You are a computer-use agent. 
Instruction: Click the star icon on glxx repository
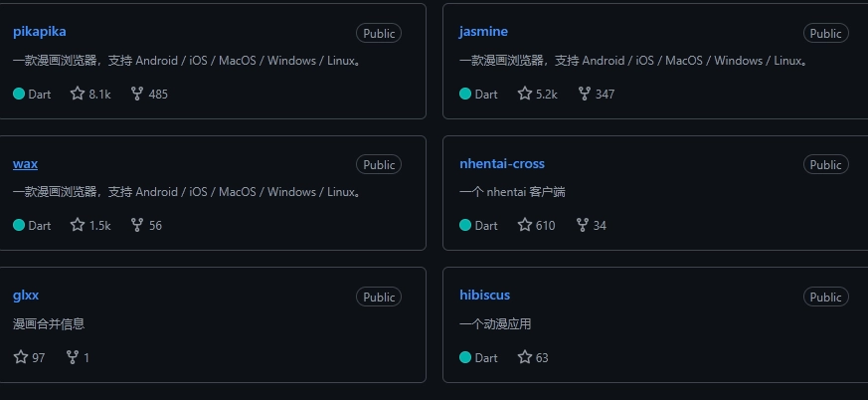point(21,357)
